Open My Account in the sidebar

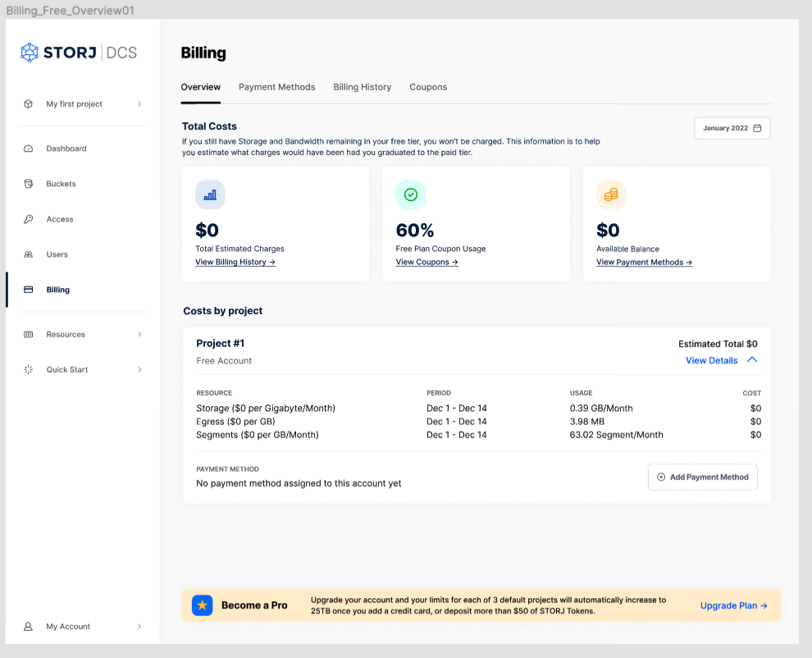[x=68, y=626]
